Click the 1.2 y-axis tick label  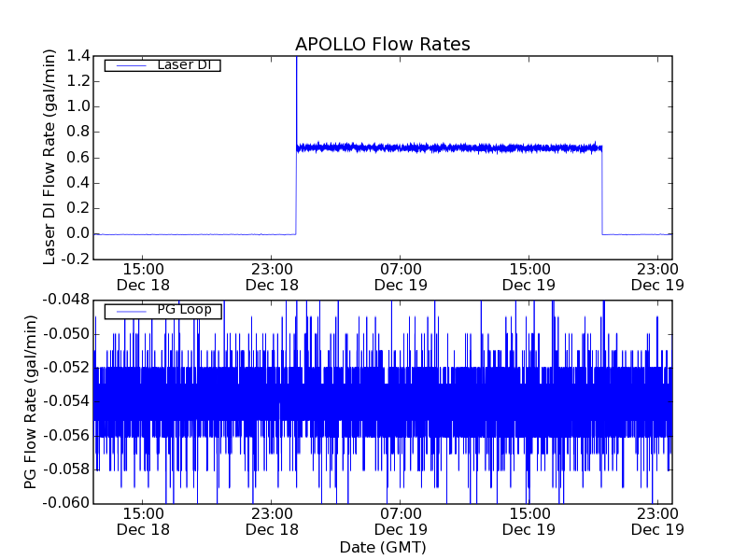(78, 81)
